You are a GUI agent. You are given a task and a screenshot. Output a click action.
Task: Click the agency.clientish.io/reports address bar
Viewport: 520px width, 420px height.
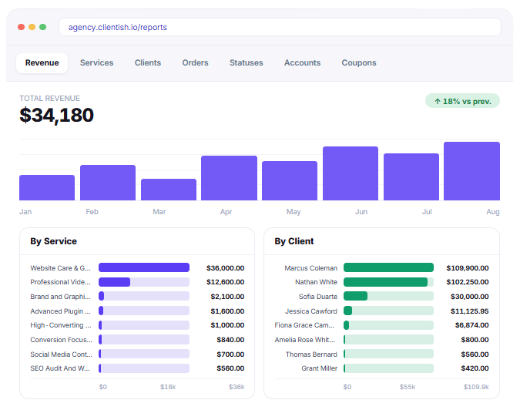tap(280, 27)
